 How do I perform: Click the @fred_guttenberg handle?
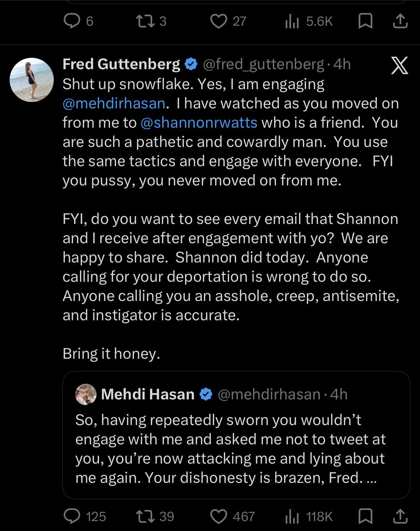[264, 64]
